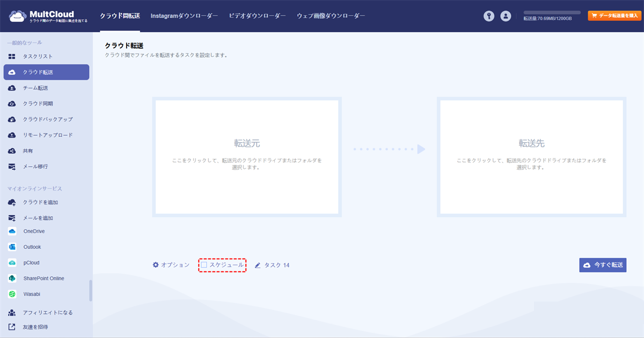The width and height of the screenshot is (644, 338).
Task: Open ウェブ画像ダウンローダー tab
Action: (331, 16)
